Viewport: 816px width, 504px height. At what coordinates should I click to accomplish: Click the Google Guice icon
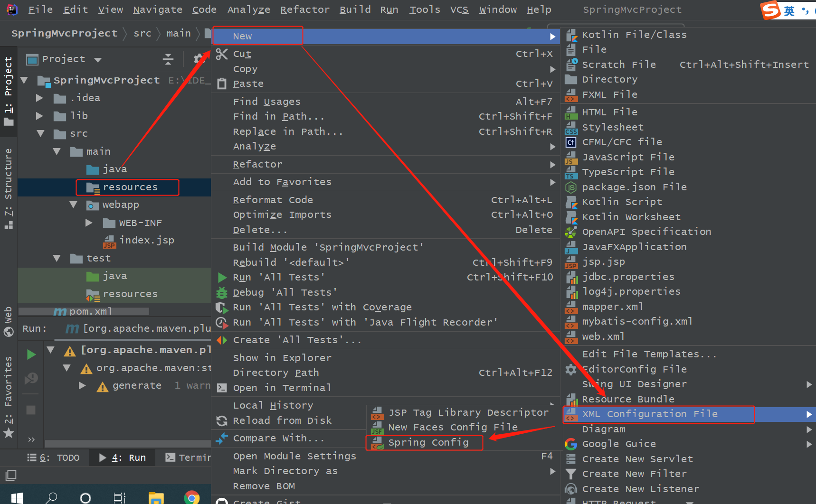(571, 444)
